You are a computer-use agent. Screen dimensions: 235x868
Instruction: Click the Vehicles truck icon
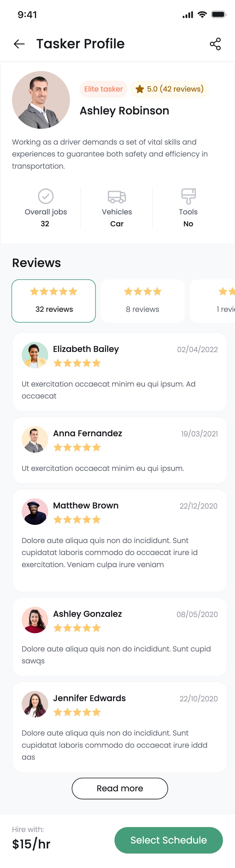click(x=117, y=196)
